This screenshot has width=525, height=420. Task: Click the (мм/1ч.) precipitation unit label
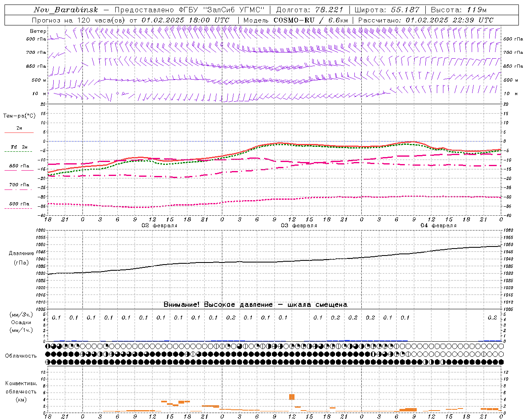[x=21, y=330]
